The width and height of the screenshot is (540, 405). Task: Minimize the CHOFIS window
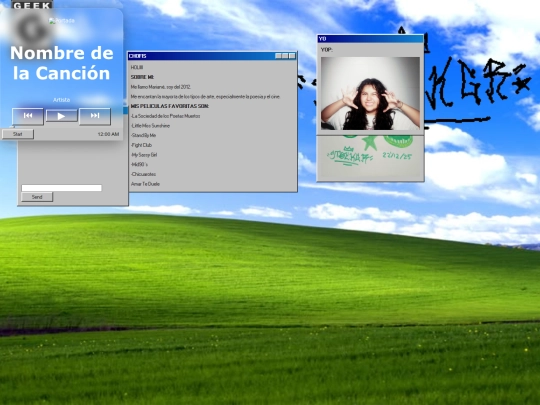[x=278, y=56]
